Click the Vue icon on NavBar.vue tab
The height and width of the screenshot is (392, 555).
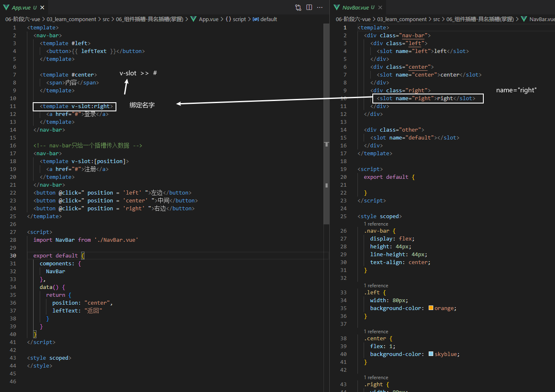336,7
